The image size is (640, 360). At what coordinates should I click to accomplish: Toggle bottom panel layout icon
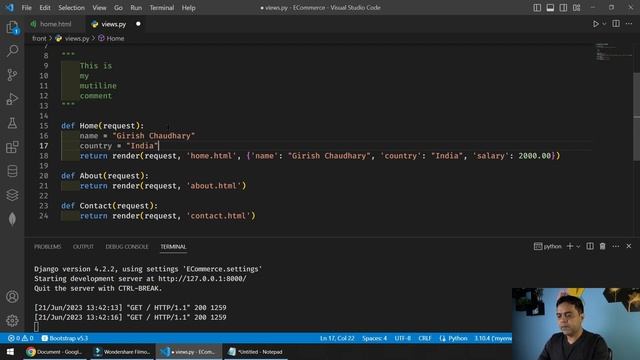(x=550, y=8)
